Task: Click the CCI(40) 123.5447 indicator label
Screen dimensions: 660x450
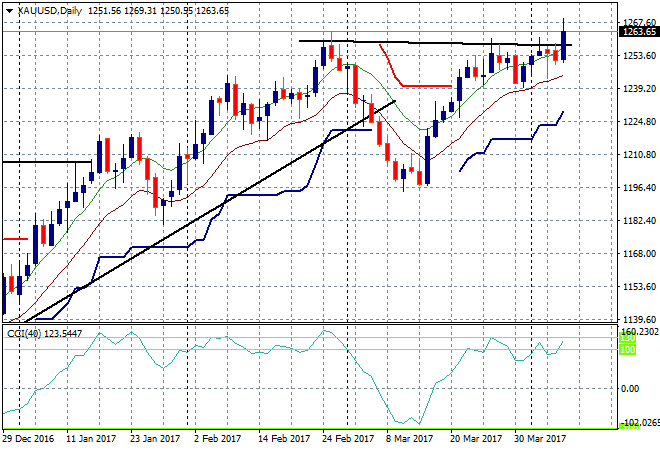Action: 44,333
